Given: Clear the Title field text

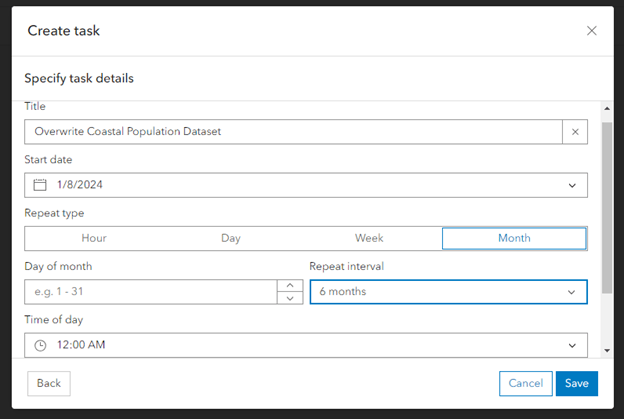Looking at the screenshot, I should pyautogui.click(x=575, y=131).
